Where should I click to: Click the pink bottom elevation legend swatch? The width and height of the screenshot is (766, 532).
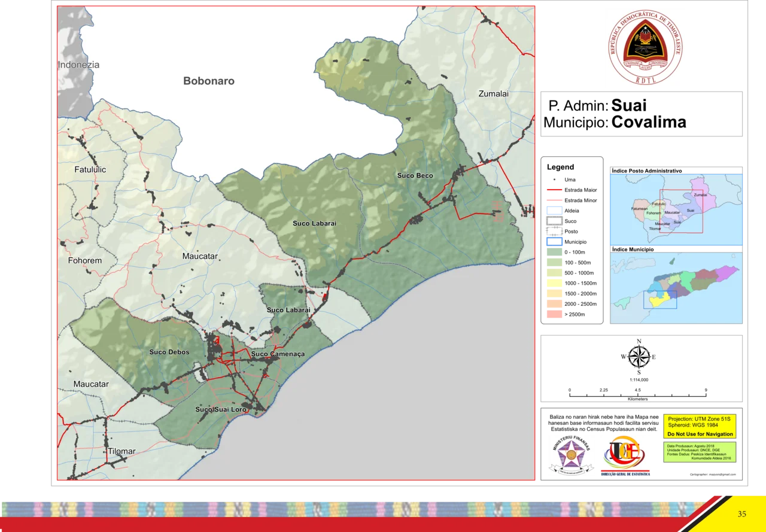(x=555, y=315)
